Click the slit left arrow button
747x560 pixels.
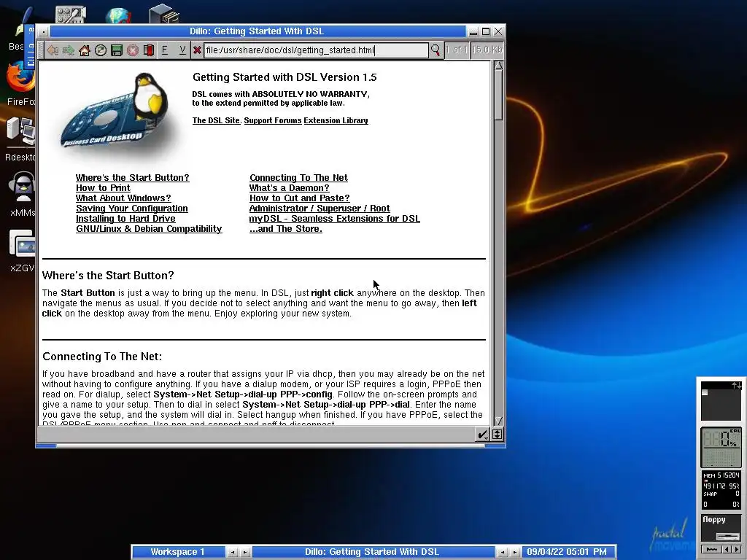click(x=727, y=550)
